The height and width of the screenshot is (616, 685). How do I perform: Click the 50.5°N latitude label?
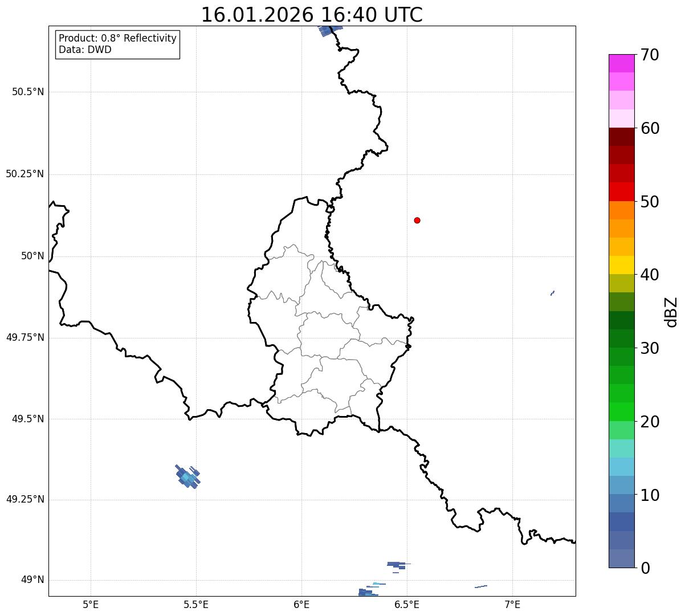point(28,92)
